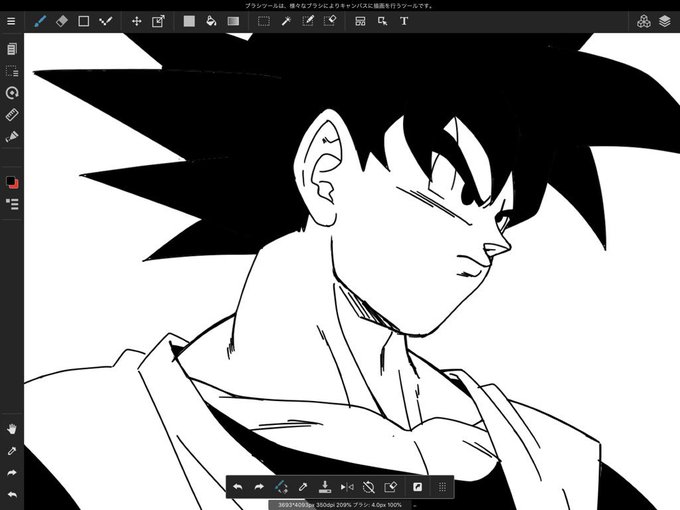The height and width of the screenshot is (510, 680).
Task: Click Redo in the bottom floating toolbar
Action: pyautogui.click(x=259, y=487)
